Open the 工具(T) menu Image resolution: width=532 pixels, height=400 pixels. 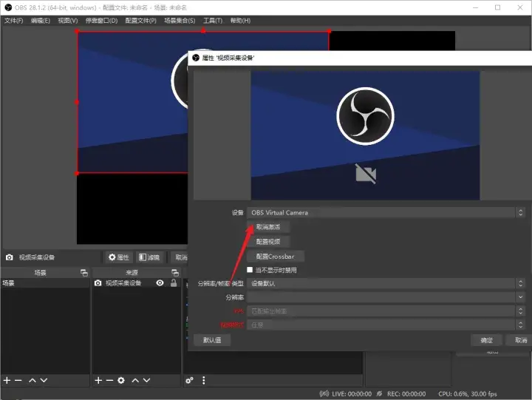coord(213,21)
